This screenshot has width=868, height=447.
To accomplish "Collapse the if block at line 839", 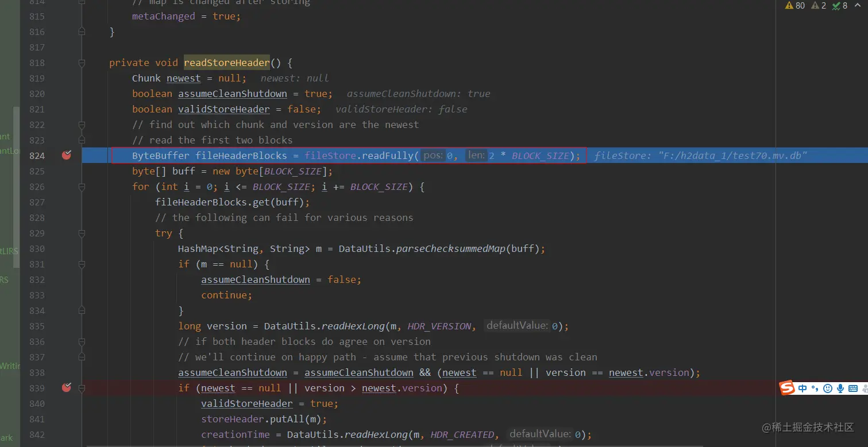I will pos(82,388).
